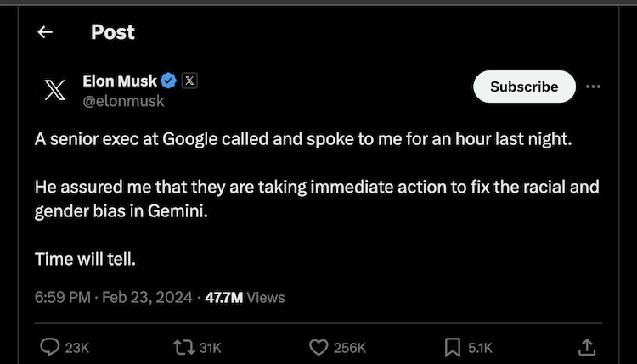Open the repost arrows menu
Viewport: 637px width, 364px height.
183,346
